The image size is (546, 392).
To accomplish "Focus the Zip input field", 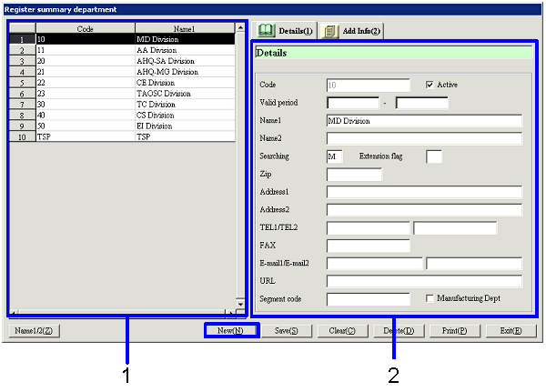I will coord(354,174).
